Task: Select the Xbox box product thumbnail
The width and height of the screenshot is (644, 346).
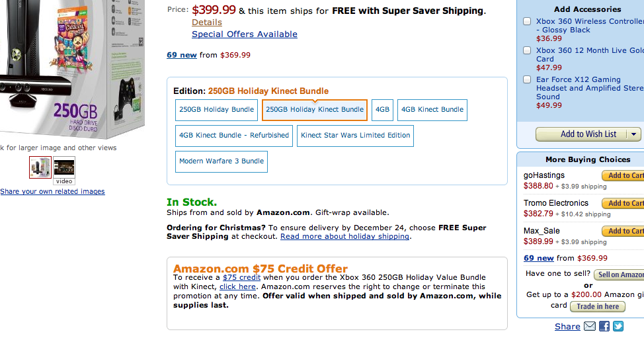Action: pos(40,167)
